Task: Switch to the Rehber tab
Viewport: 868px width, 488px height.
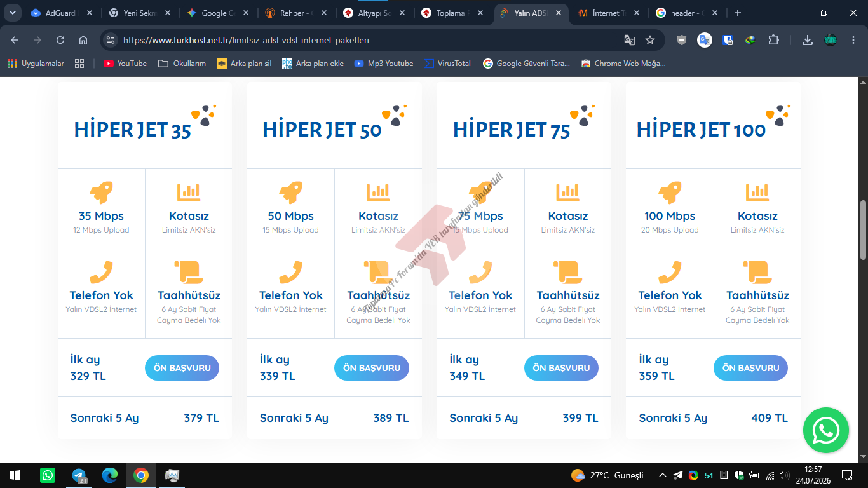Action: [297, 13]
